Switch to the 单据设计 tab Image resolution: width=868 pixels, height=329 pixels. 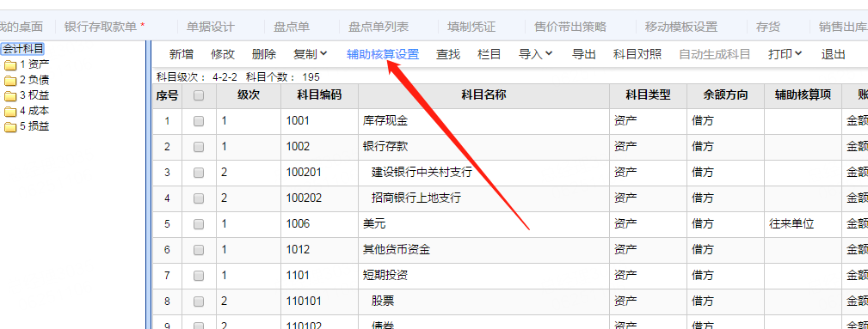pyautogui.click(x=211, y=27)
